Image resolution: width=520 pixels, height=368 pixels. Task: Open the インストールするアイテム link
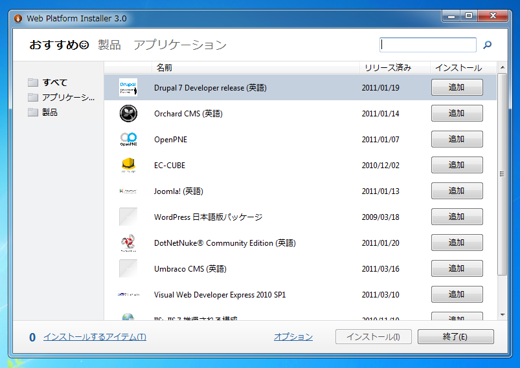(x=95, y=337)
